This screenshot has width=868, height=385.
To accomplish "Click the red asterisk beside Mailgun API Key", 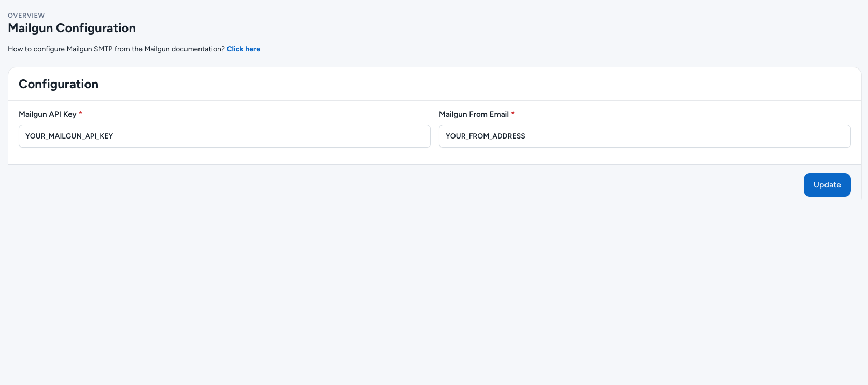I will [x=80, y=114].
